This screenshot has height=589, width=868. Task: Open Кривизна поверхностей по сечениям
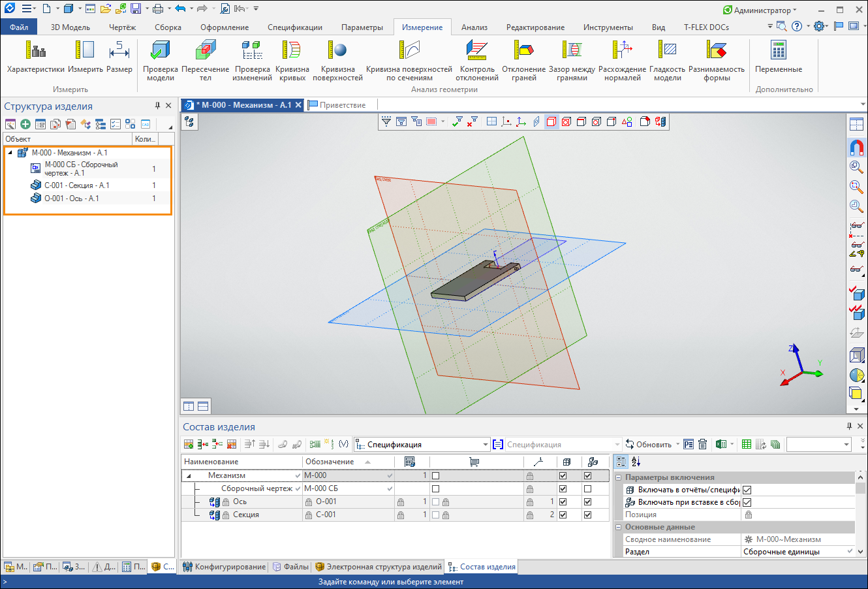coord(409,60)
